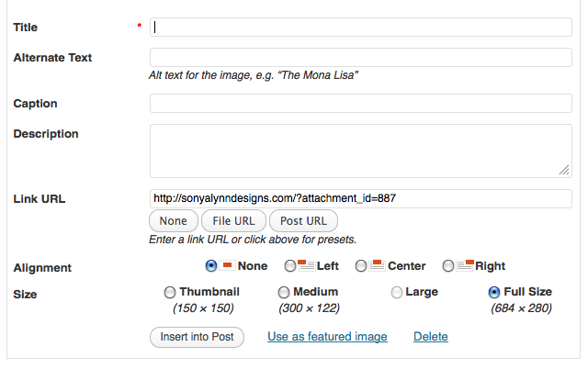Choose Right alignment radio button
588x369 pixels.
(x=448, y=266)
